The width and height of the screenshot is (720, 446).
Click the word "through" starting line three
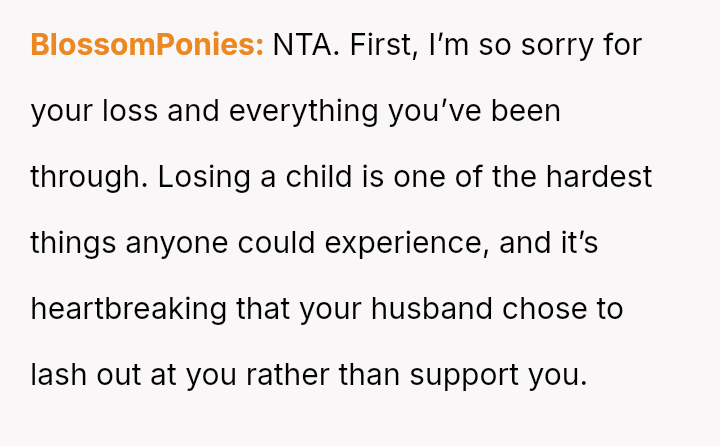(85, 178)
